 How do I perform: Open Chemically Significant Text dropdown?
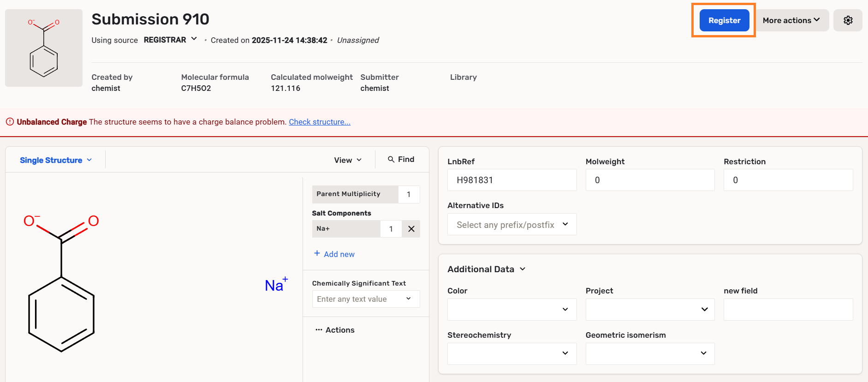click(365, 299)
